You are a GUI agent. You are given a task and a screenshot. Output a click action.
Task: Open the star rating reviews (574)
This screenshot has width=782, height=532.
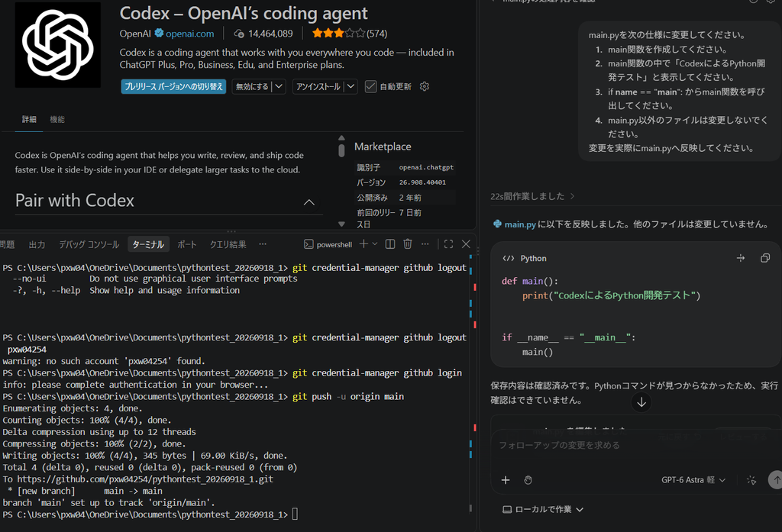[x=350, y=34]
